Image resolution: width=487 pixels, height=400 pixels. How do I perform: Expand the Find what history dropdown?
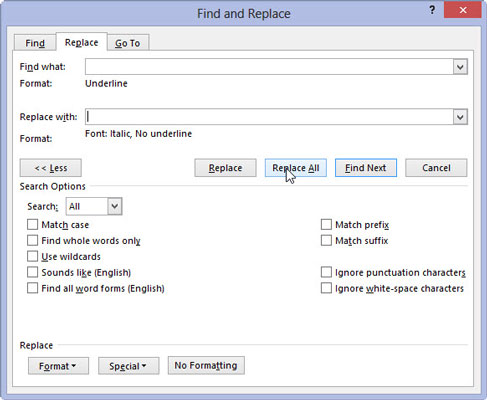(460, 67)
